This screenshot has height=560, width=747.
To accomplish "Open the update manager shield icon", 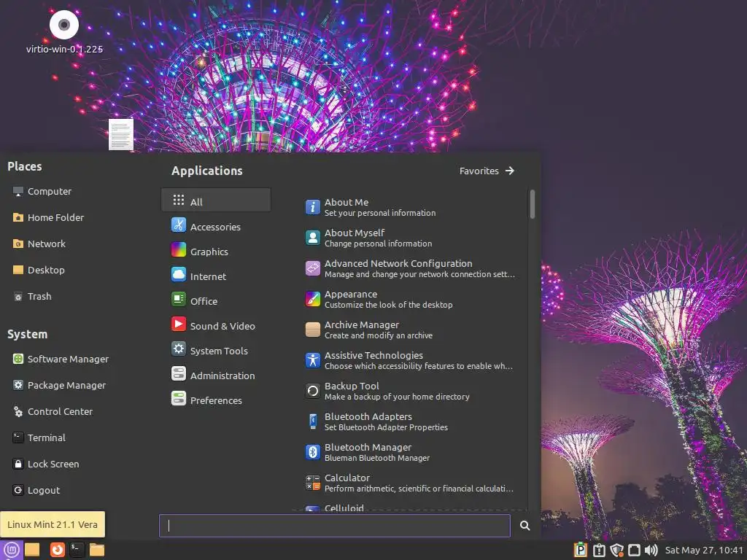I will [x=617, y=551].
